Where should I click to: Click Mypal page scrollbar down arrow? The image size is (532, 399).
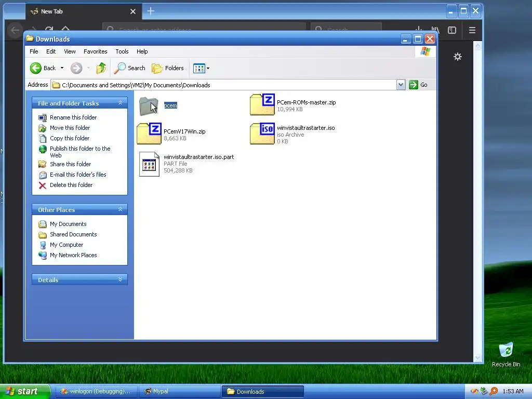pyautogui.click(x=478, y=357)
